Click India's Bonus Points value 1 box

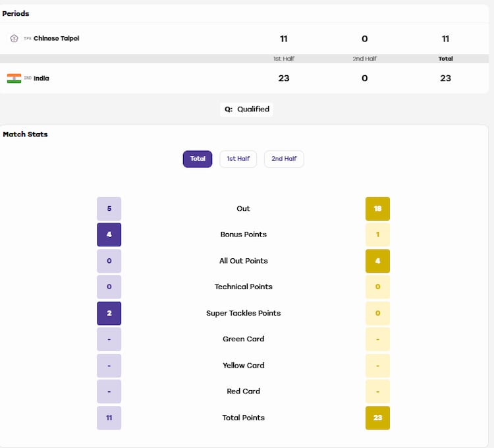[x=377, y=235]
